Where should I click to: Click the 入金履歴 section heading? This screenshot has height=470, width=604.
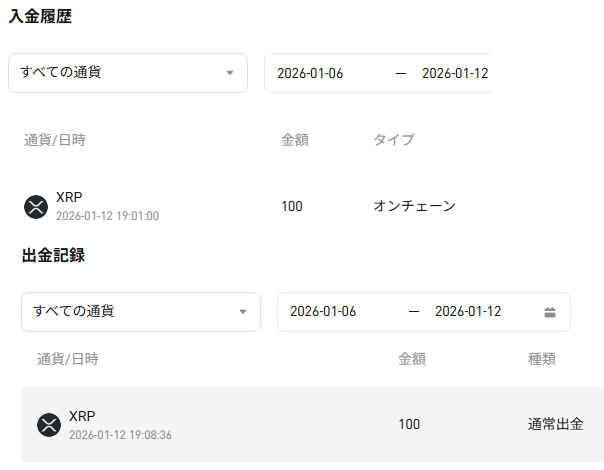[x=40, y=17]
